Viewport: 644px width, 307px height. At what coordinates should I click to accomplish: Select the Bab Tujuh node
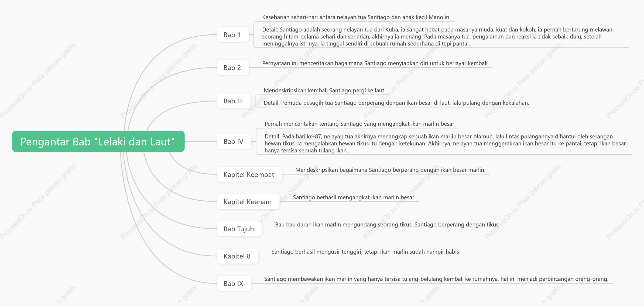coord(239,229)
